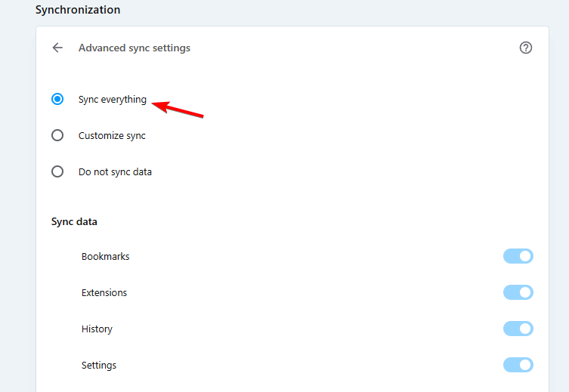This screenshot has width=569, height=392.
Task: Click the Extensions label text
Action: (x=104, y=292)
